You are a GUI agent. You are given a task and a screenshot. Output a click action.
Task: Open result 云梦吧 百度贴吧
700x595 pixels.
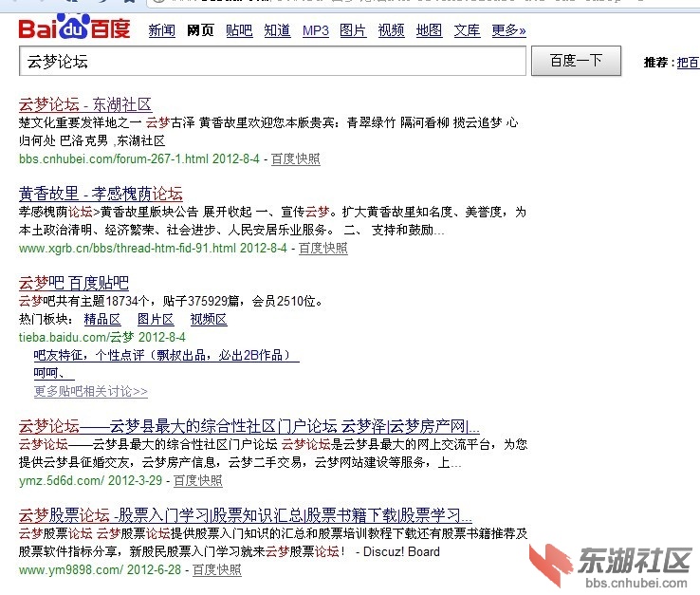point(74,283)
